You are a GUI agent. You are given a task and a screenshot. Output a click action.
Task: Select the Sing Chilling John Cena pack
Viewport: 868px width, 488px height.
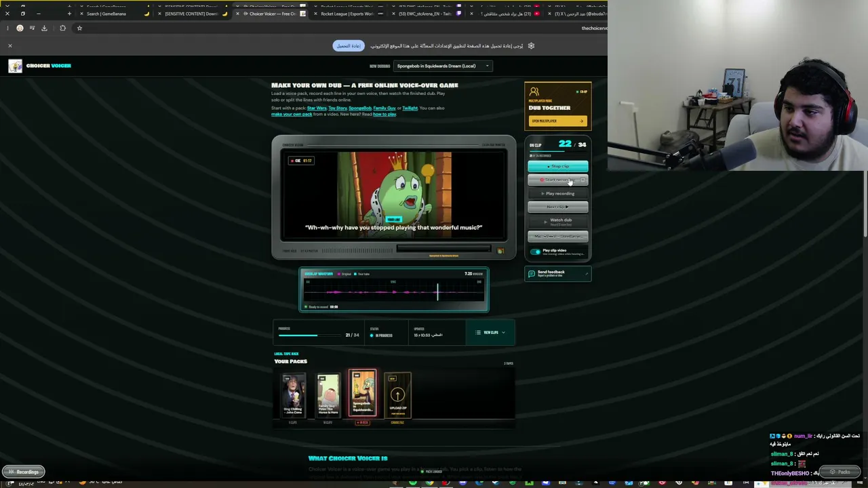(293, 394)
